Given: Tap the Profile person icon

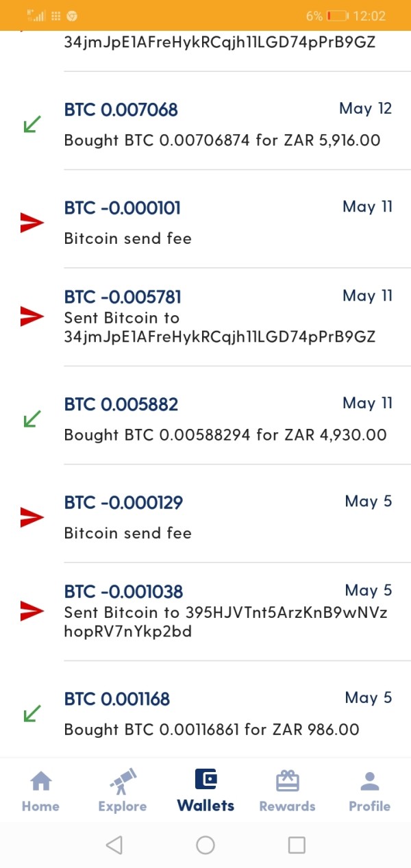Looking at the screenshot, I should point(370,781).
